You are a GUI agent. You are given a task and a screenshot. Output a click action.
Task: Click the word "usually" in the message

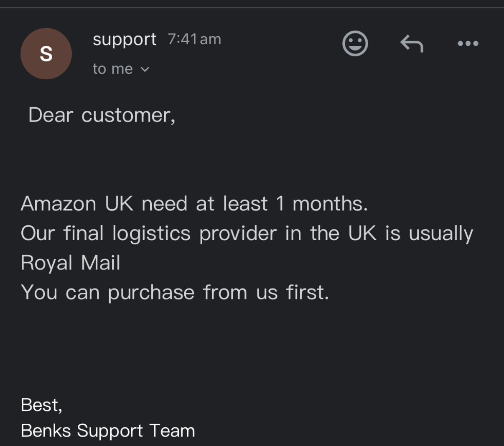(x=441, y=234)
